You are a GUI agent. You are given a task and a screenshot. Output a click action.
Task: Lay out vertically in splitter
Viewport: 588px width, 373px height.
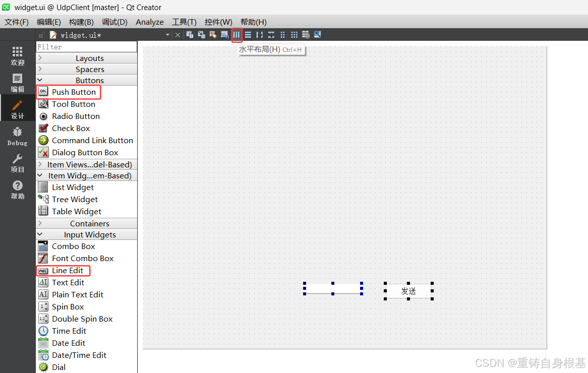[271, 35]
